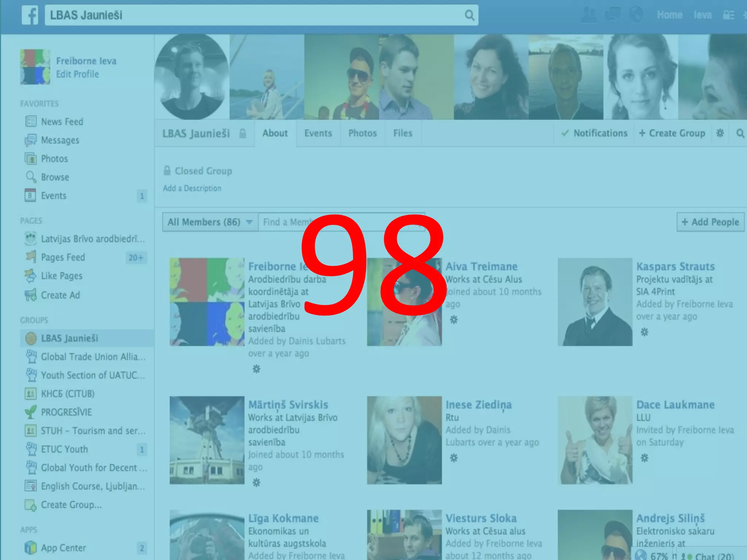Viewport: 747px width, 560px height.
Task: Open Youth Section of UATUC group
Action: coord(93,375)
